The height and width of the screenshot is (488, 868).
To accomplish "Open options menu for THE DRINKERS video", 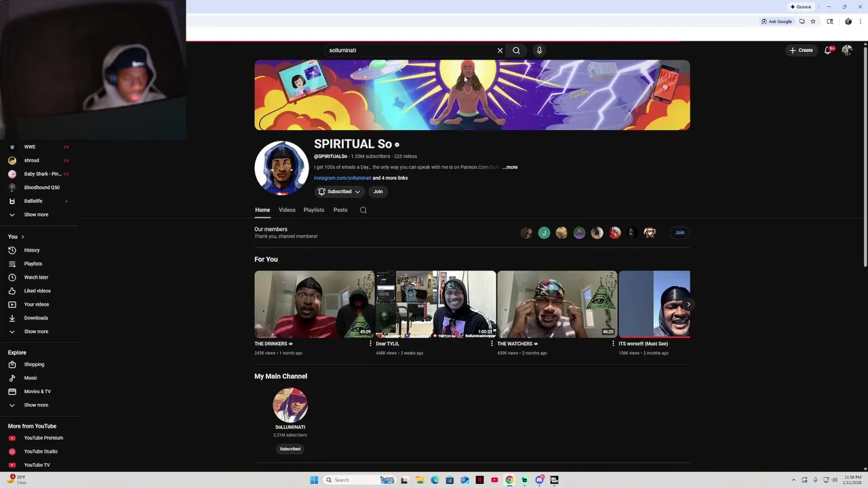I will click(370, 344).
